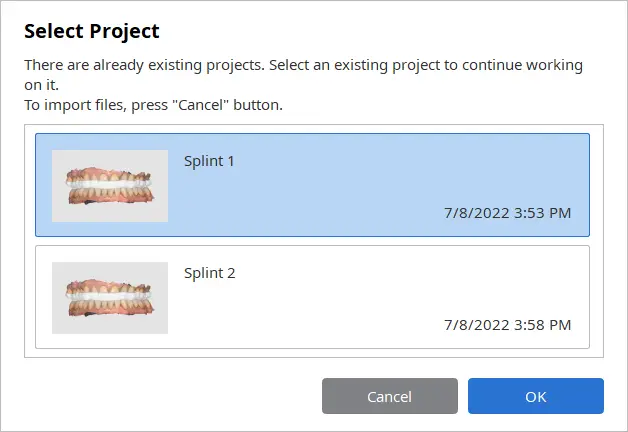628x432 pixels.
Task: Click the "on it." line of the description
Action: [x=41, y=85]
